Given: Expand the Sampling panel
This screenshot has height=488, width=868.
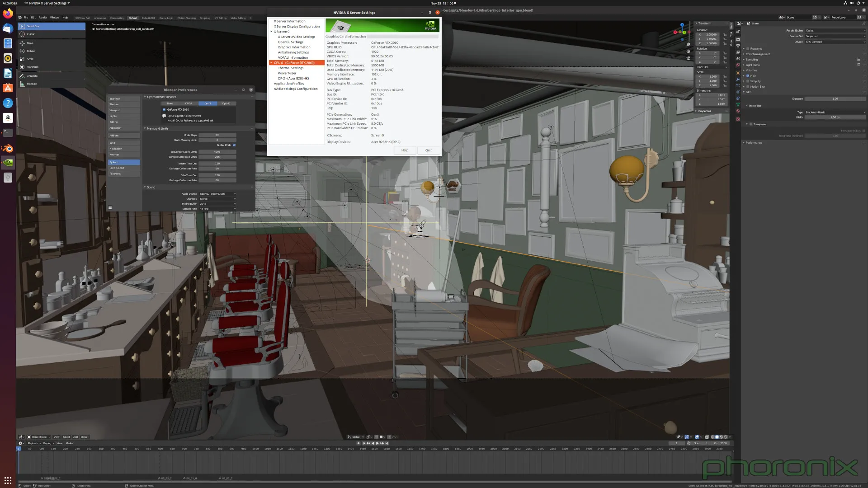Looking at the screenshot, I should click(x=751, y=60).
